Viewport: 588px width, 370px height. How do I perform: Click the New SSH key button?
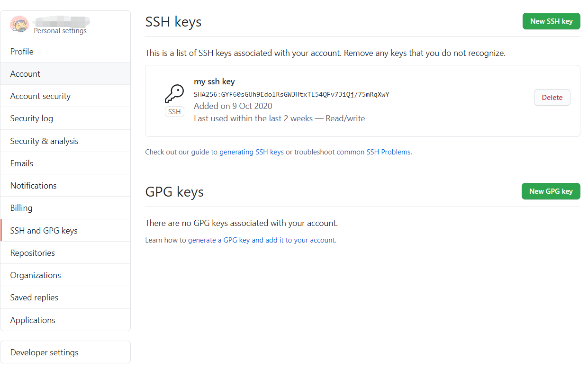(x=551, y=21)
